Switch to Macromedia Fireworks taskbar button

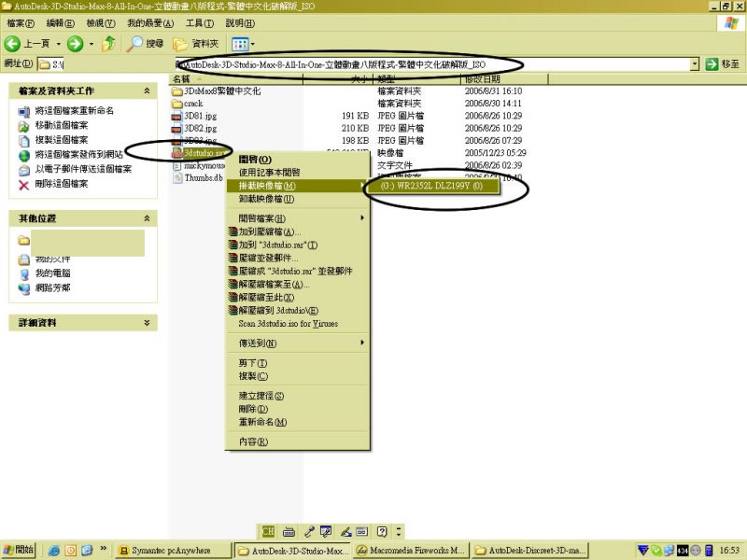click(x=412, y=551)
